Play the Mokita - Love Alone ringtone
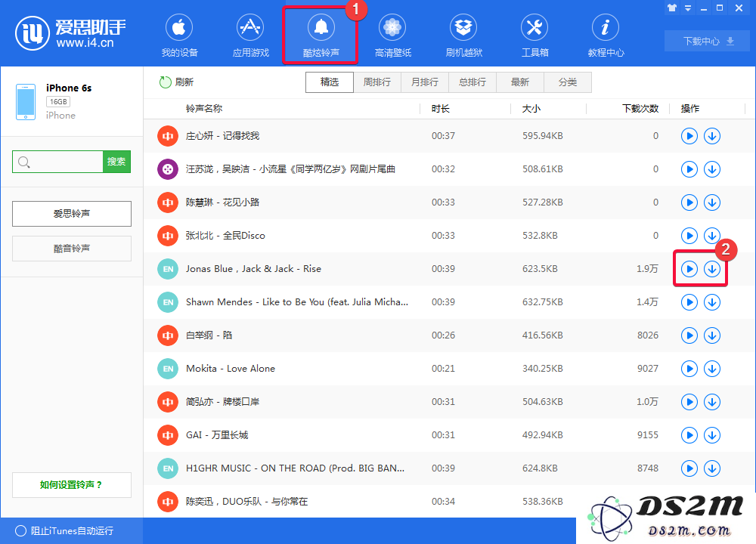This screenshot has height=544, width=756. pos(689,369)
